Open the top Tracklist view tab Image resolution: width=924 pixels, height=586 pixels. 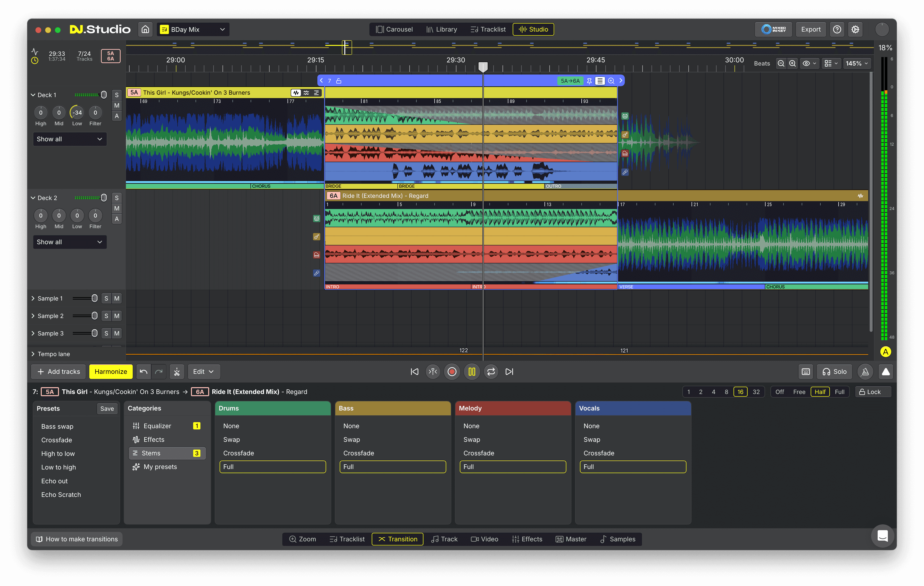point(488,29)
